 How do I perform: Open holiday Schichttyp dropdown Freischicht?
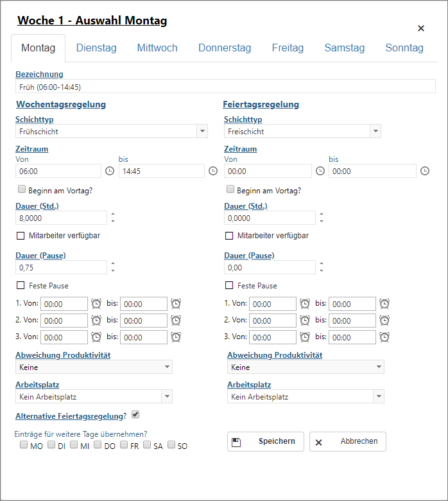click(375, 131)
